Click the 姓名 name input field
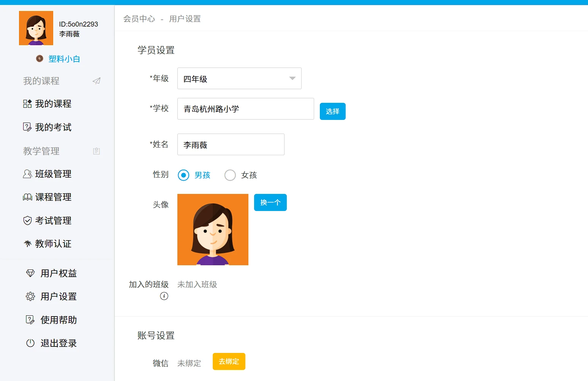Screen dimensions: 588x381 pos(231,145)
